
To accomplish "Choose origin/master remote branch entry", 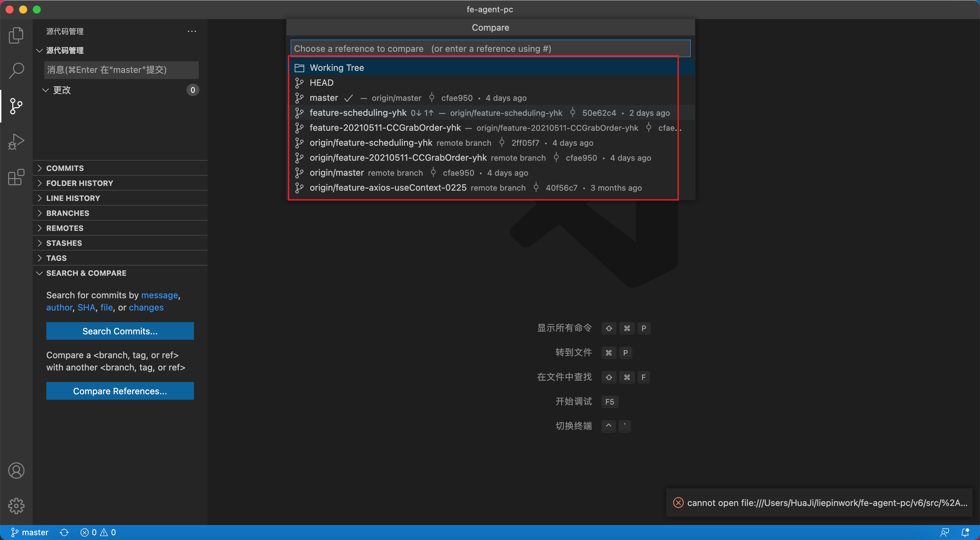I will pos(337,173).
